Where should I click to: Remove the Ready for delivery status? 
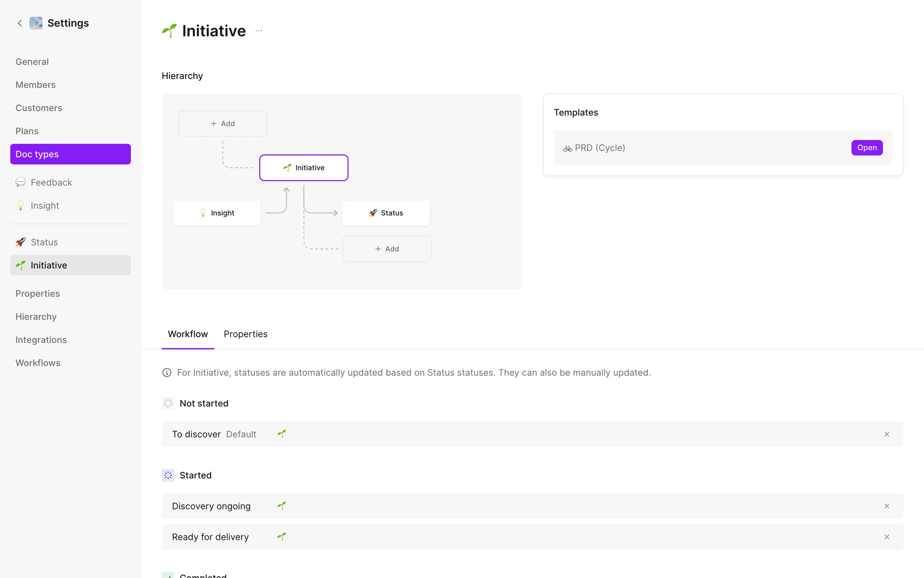pos(886,537)
